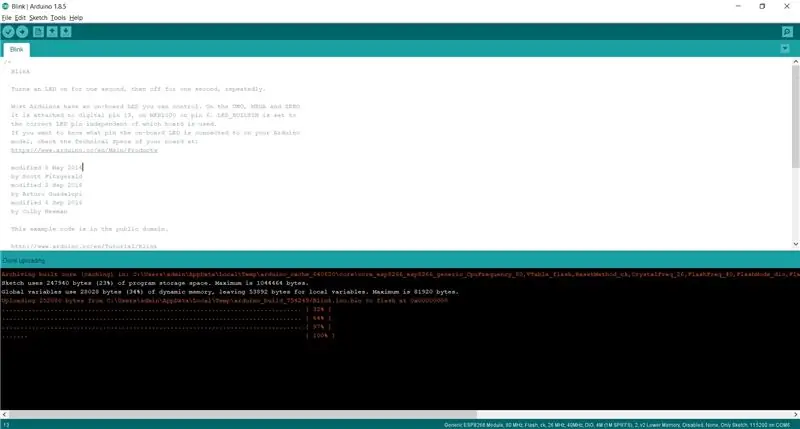This screenshot has height=429, width=800.
Task: Follow the arduino.cc Products link in code
Action: point(84,150)
